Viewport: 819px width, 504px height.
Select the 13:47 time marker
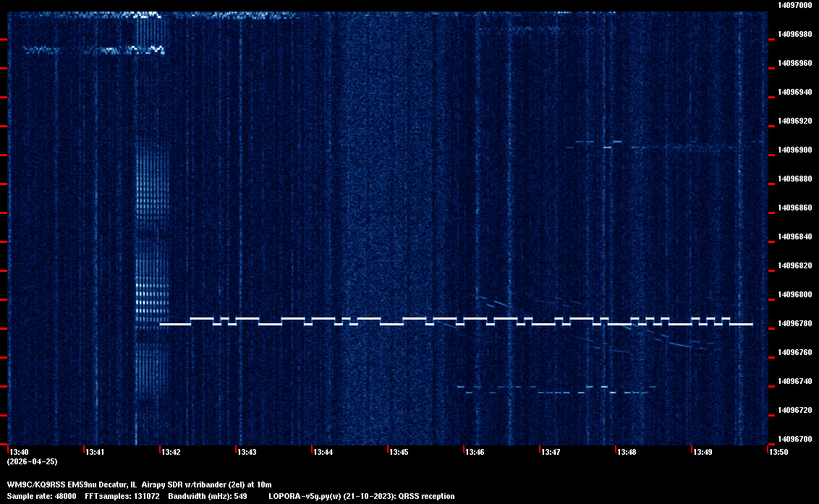551,453
